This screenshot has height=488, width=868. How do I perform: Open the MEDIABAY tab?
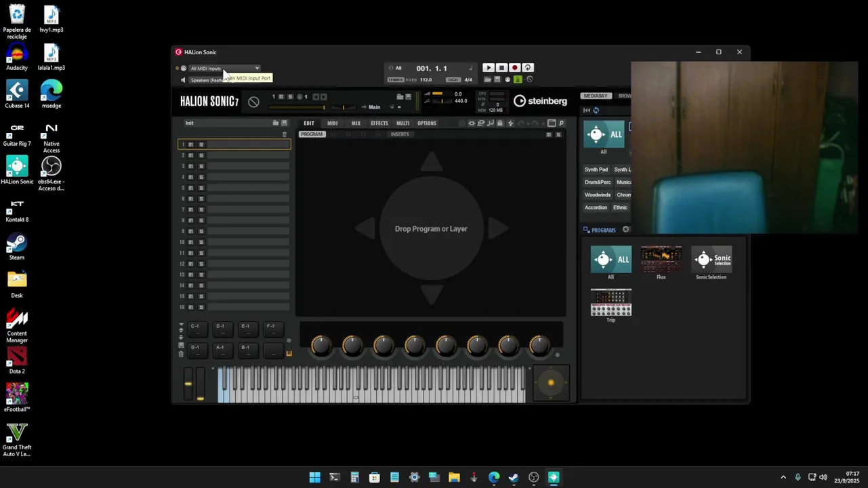[596, 96]
